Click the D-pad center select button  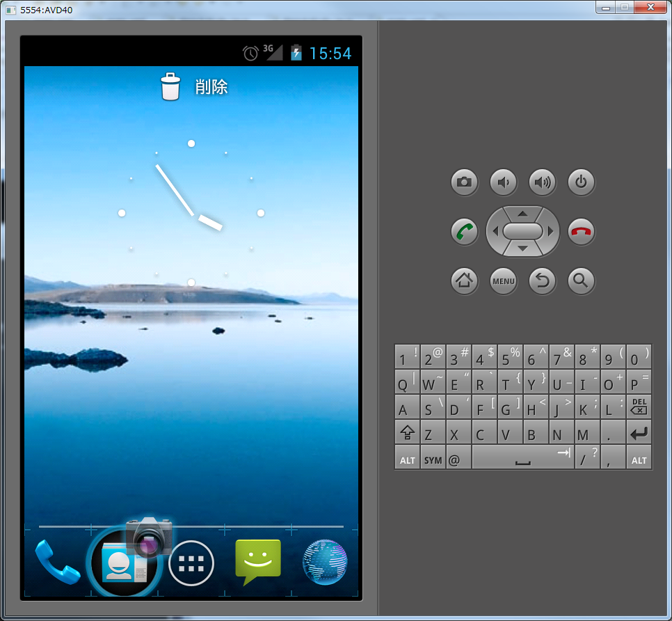tap(522, 232)
